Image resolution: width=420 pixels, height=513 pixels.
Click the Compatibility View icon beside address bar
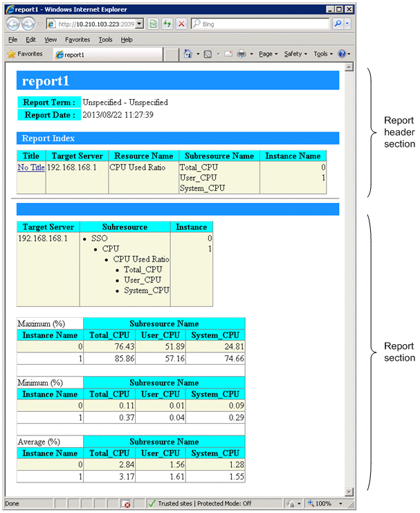153,24
